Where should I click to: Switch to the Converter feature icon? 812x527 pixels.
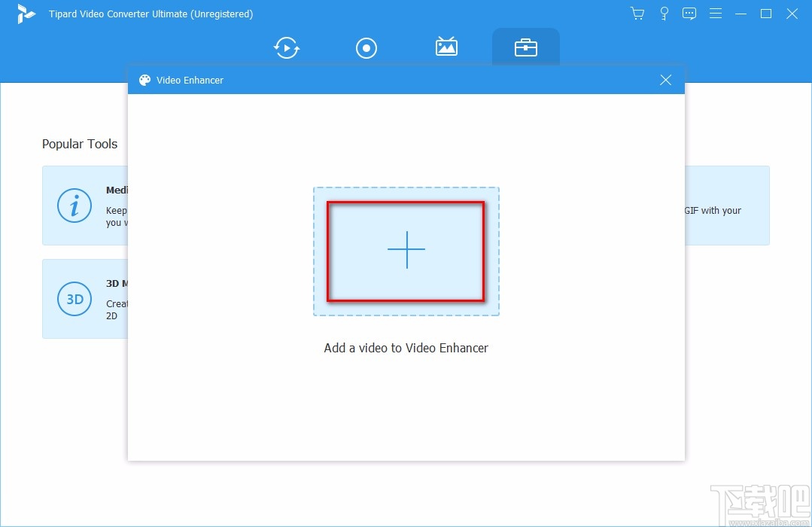pos(286,47)
